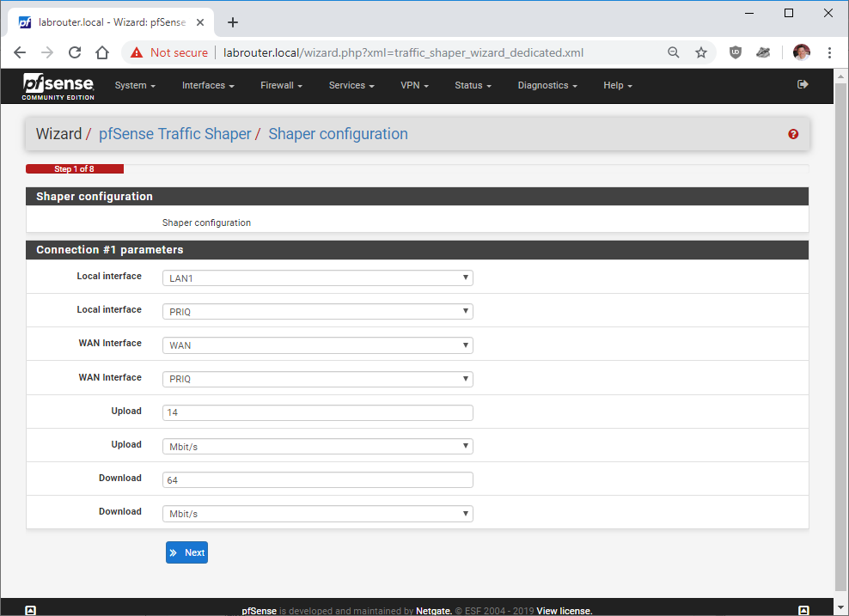The width and height of the screenshot is (849, 616).
Task: Click the footer icon at bottom right
Action: (803, 610)
